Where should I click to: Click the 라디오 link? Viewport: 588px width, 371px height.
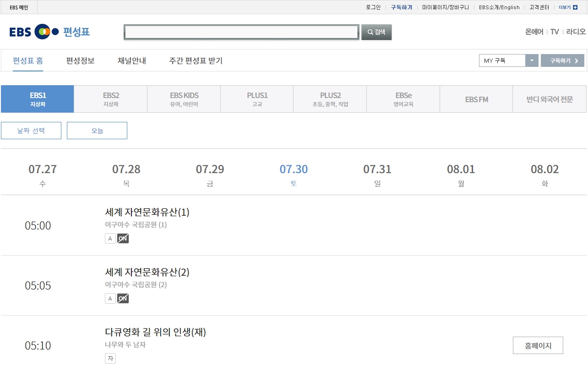point(576,32)
